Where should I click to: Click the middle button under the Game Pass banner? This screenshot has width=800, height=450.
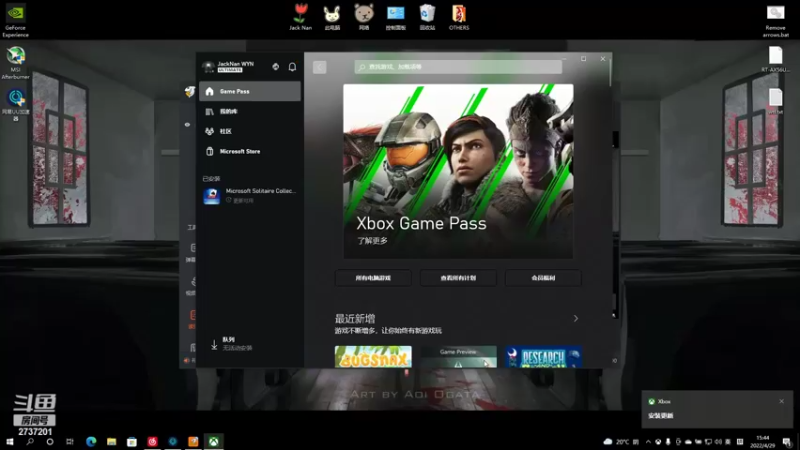pyautogui.click(x=458, y=278)
